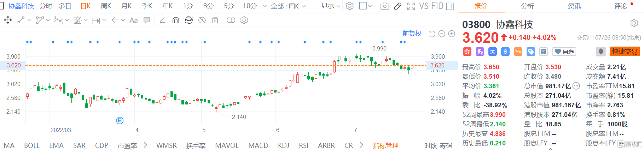Image resolution: width=644 pixels, height=150 pixels.
Task: Tick the checkbox beside 协鑫科技
Action: 2,6
